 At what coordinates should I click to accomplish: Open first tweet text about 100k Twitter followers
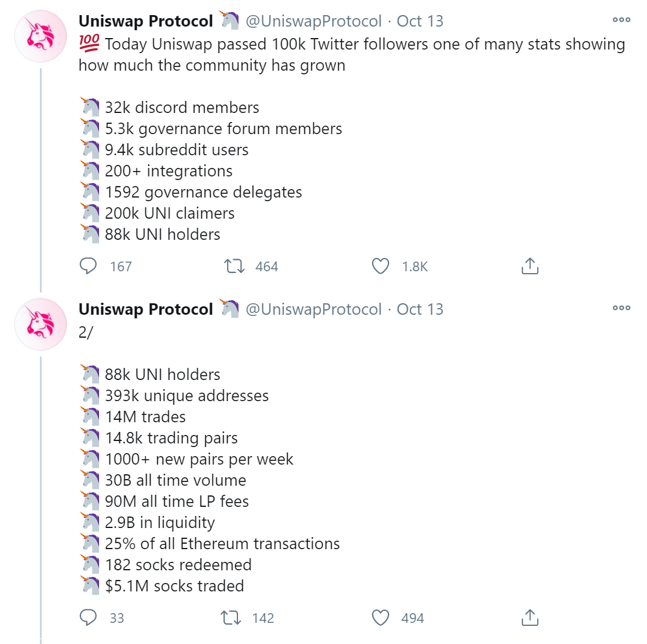point(352,54)
